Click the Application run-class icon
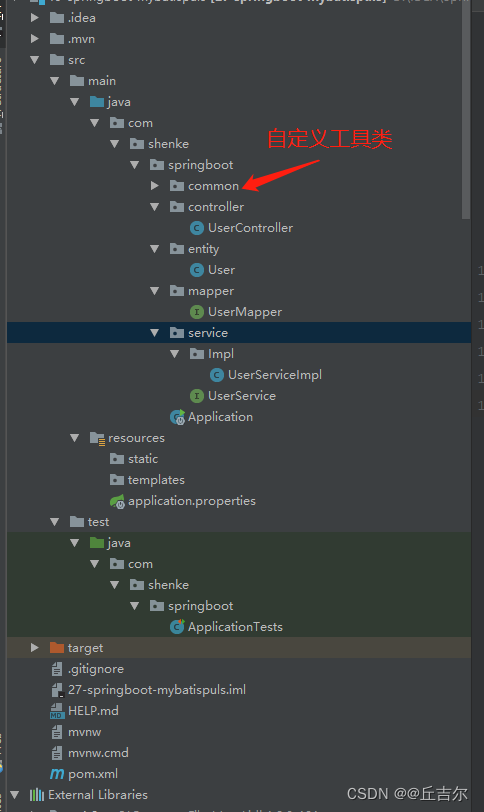 [178, 417]
